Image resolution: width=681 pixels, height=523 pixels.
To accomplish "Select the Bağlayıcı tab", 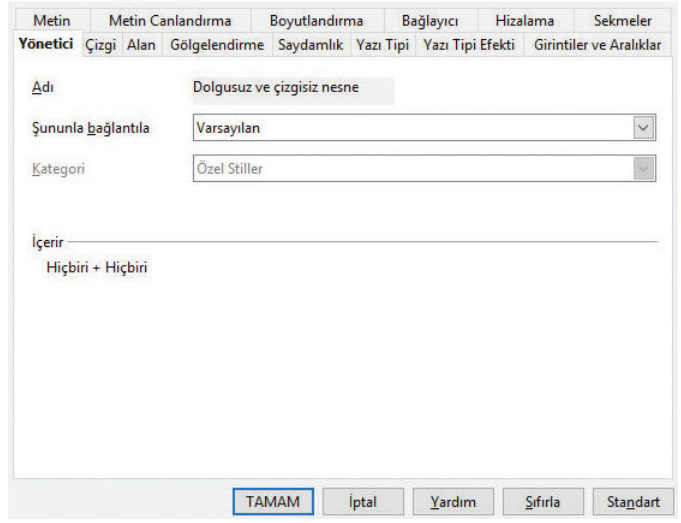I will 429,21.
